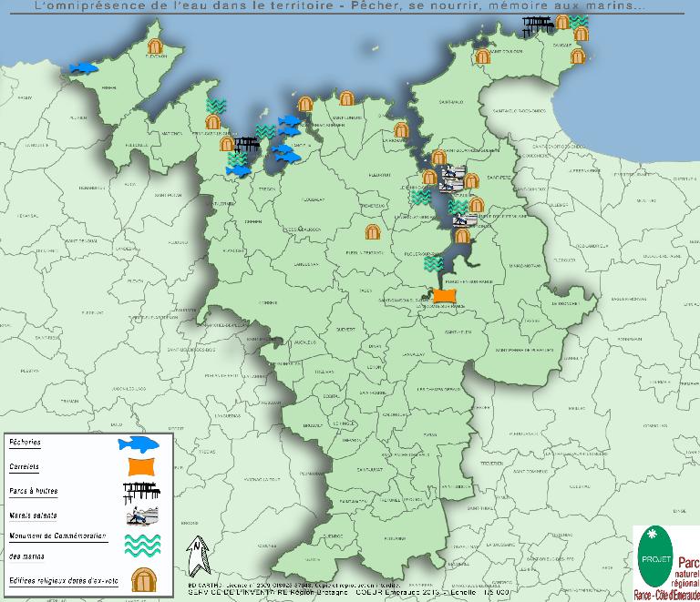This screenshot has width=700, height=602.
Task: Click the SAINT-MALO commune label
Action: pyautogui.click(x=451, y=102)
